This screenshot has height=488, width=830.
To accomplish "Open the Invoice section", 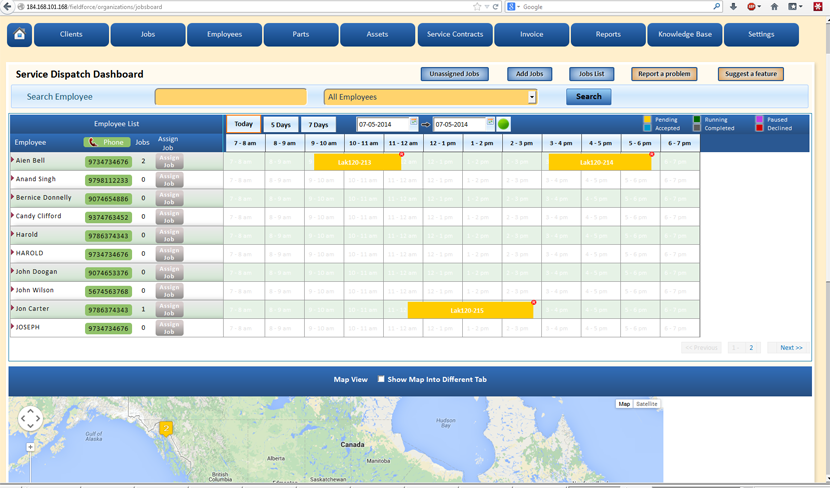I will coord(531,34).
